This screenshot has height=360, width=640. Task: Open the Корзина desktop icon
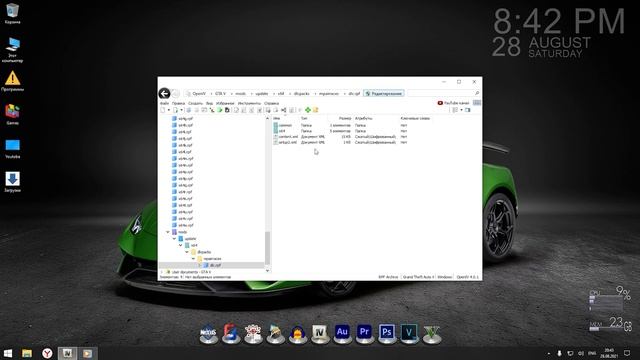(x=12, y=13)
